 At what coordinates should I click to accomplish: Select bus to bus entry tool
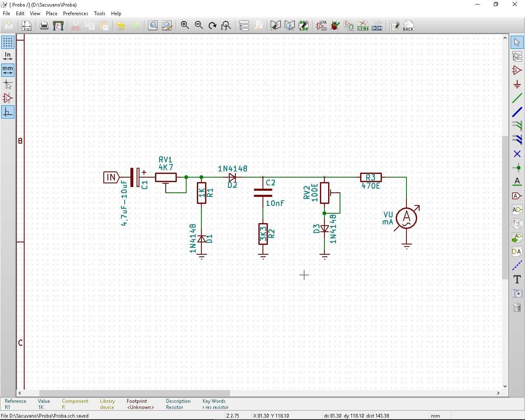(x=517, y=140)
